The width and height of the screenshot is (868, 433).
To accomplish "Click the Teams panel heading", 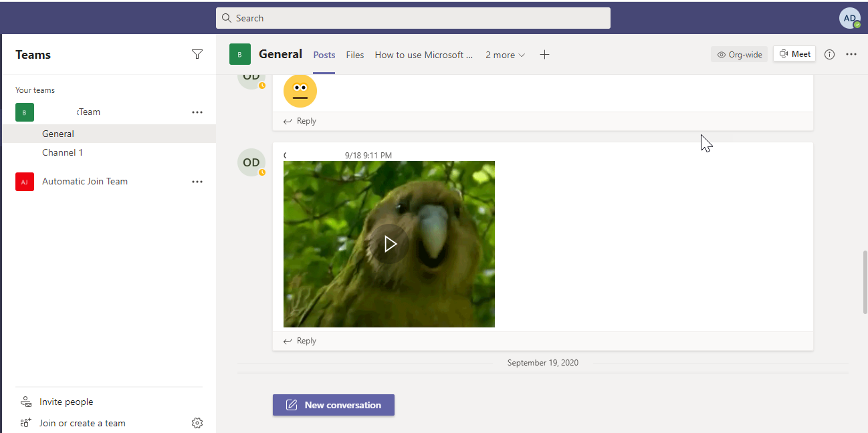I will [33, 55].
